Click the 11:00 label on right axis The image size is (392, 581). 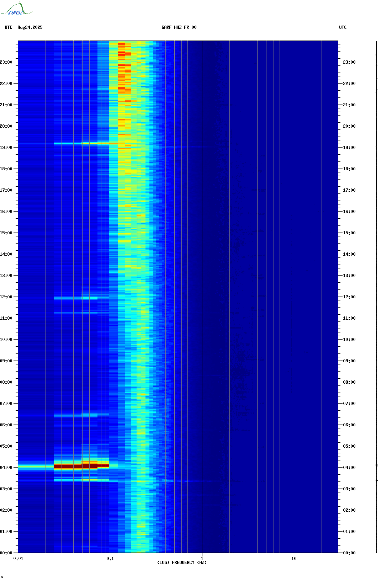pos(349,318)
